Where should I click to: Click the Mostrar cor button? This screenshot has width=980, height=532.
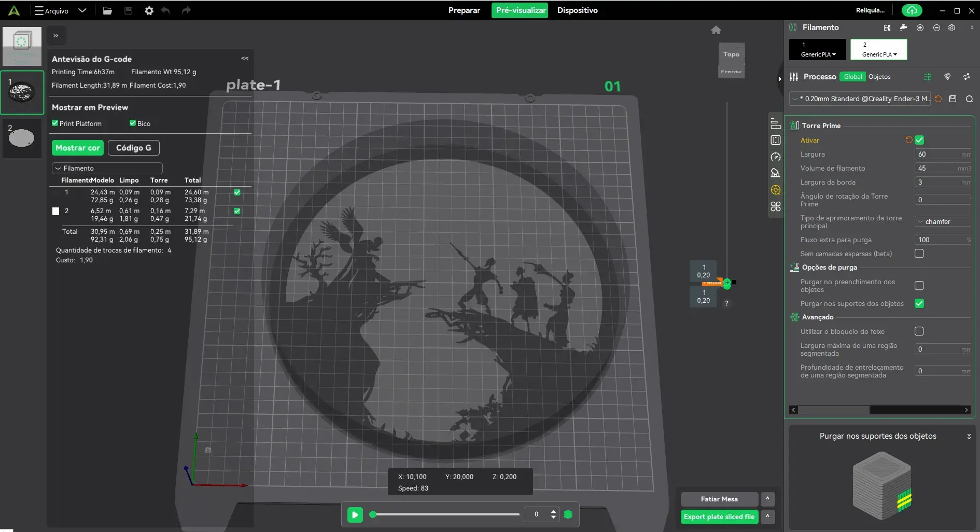[78, 148]
